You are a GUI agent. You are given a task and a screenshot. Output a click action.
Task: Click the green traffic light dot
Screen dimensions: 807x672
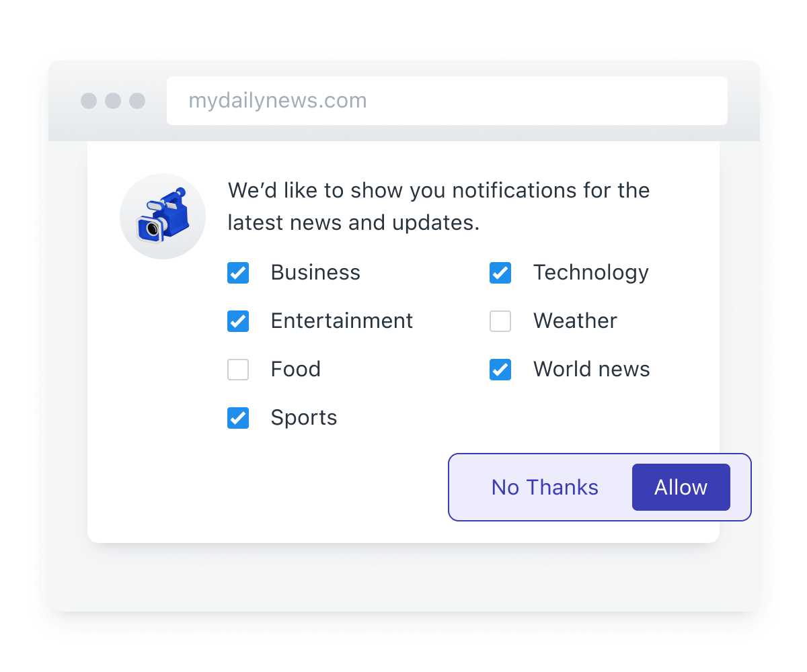137,101
